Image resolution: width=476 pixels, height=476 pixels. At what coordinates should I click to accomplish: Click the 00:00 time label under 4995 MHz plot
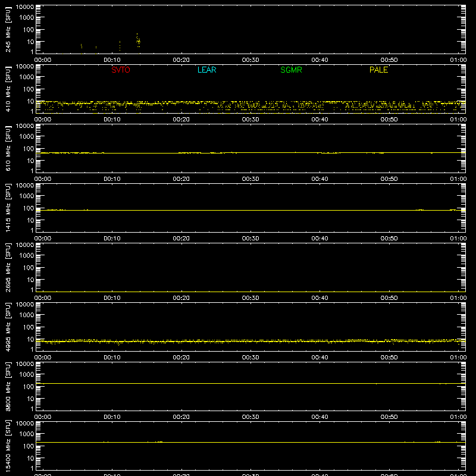coord(43,358)
